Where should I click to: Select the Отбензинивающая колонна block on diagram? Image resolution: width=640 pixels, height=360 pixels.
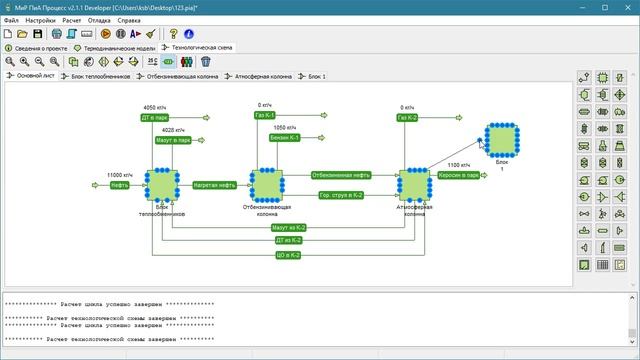pyautogui.click(x=267, y=185)
